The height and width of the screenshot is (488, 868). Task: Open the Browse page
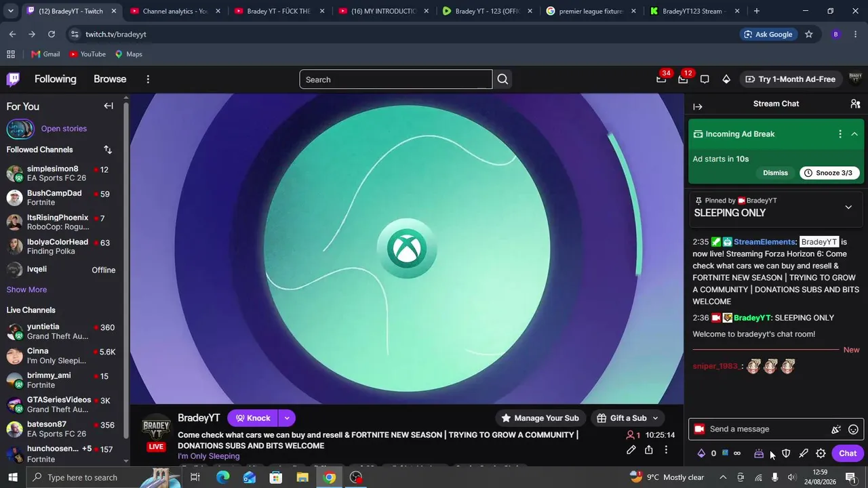[x=110, y=79]
